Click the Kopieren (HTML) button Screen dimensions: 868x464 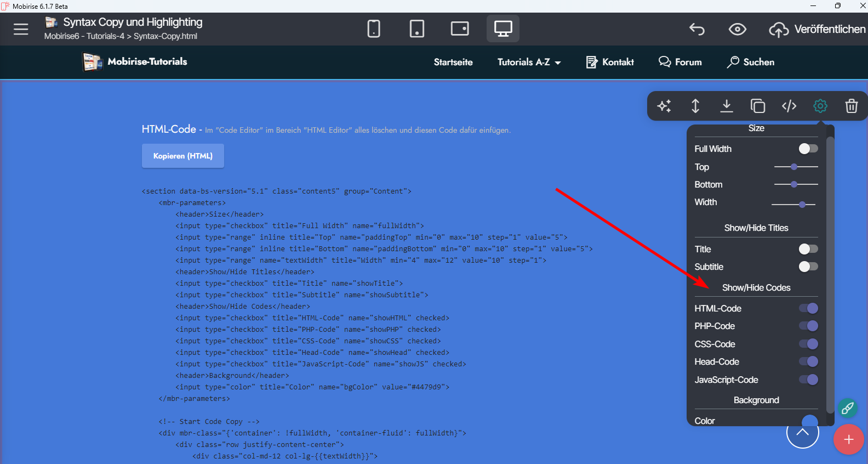tap(183, 156)
